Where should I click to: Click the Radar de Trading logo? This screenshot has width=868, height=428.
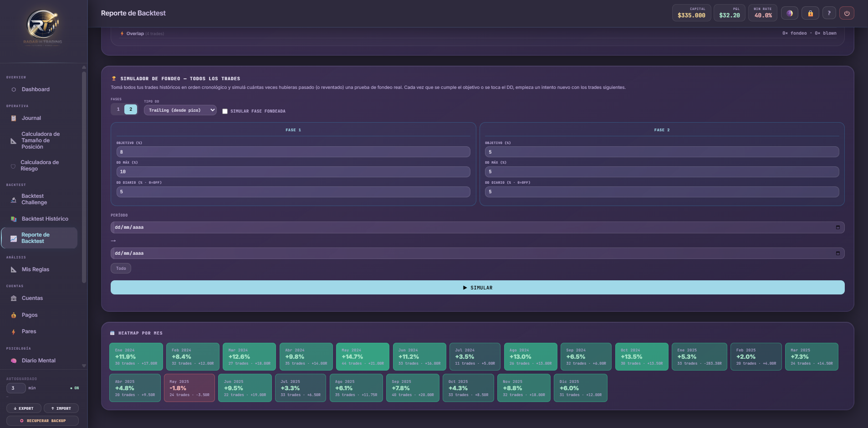tap(43, 27)
